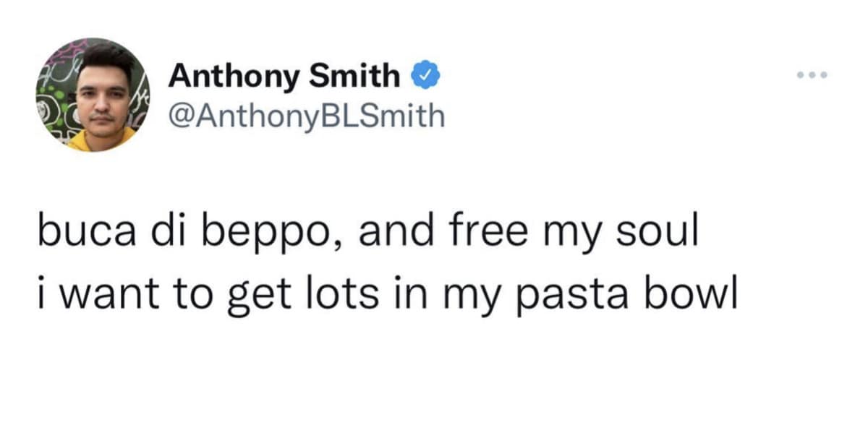The width and height of the screenshot is (868, 438).
Task: Open Anthony Smith's profile picture
Action: pyautogui.click(x=91, y=95)
